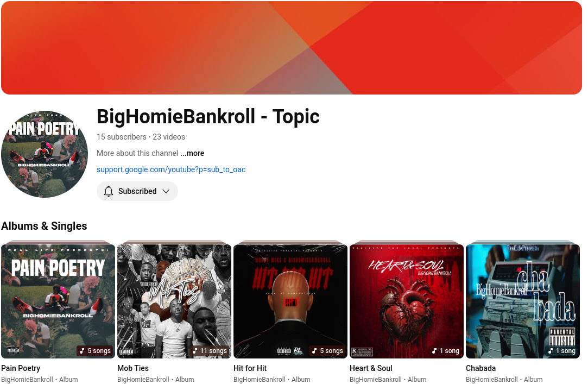Viewport: 588px width, 384px height.
Task: Click the 1 song badge on Chabada
Action: (562, 351)
